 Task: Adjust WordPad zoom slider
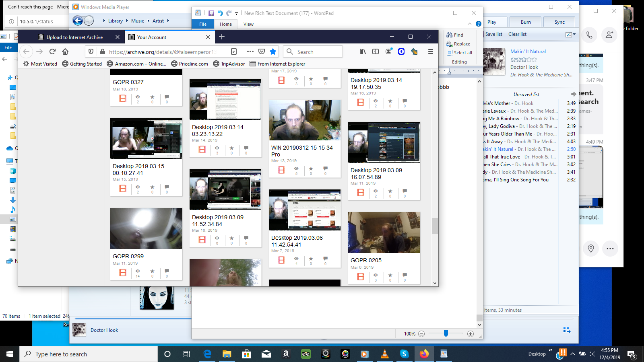(446, 333)
